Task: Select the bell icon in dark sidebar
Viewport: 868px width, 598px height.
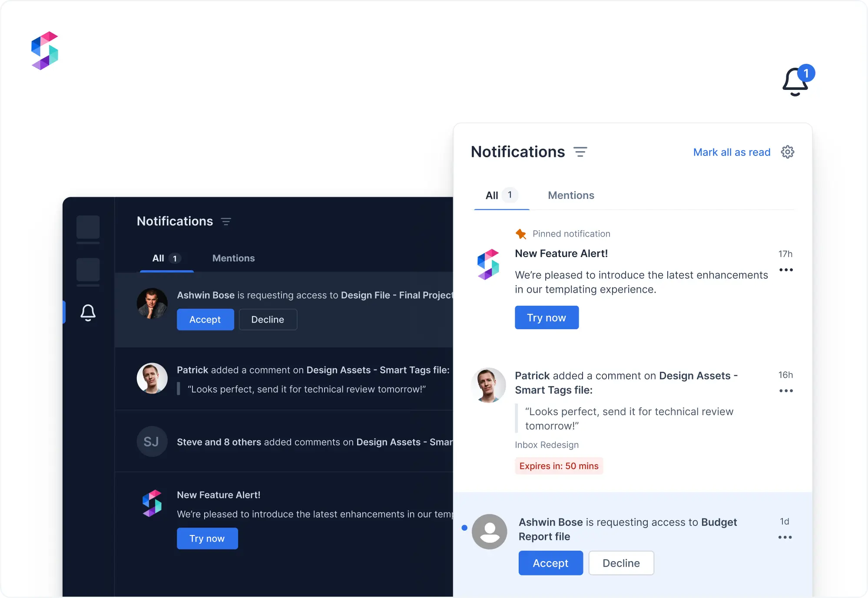Action: tap(88, 312)
